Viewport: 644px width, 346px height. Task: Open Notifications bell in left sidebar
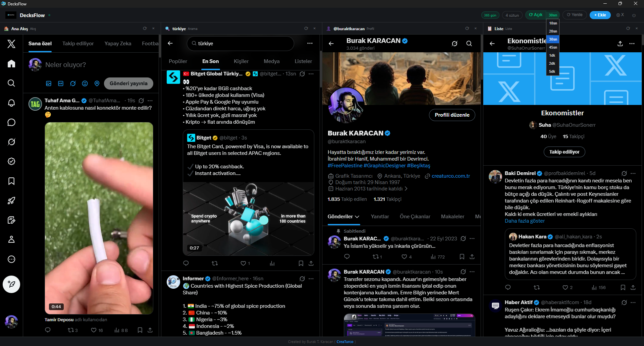[11, 103]
